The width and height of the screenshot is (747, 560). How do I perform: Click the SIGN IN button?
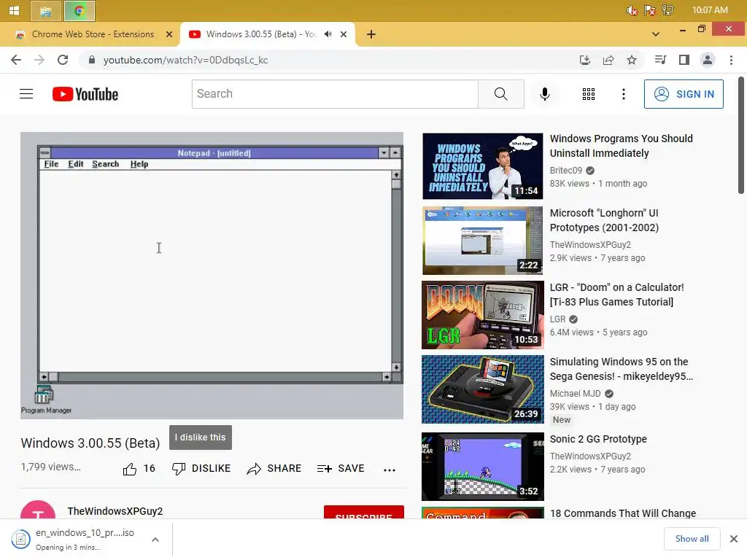(684, 94)
